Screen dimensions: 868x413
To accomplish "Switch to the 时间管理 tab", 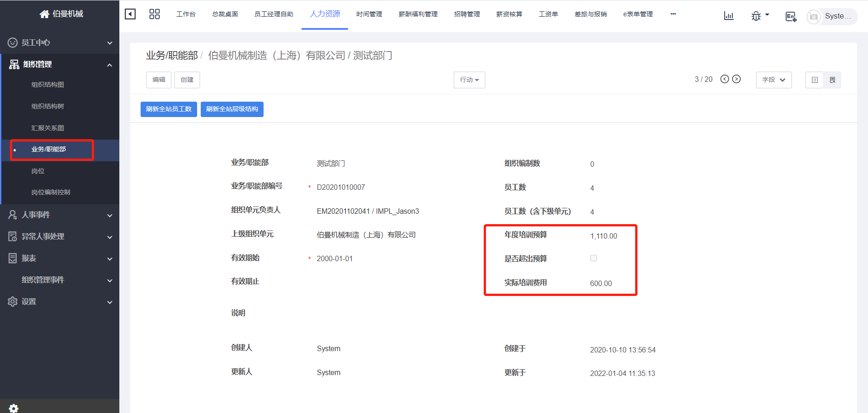I will click(x=369, y=14).
